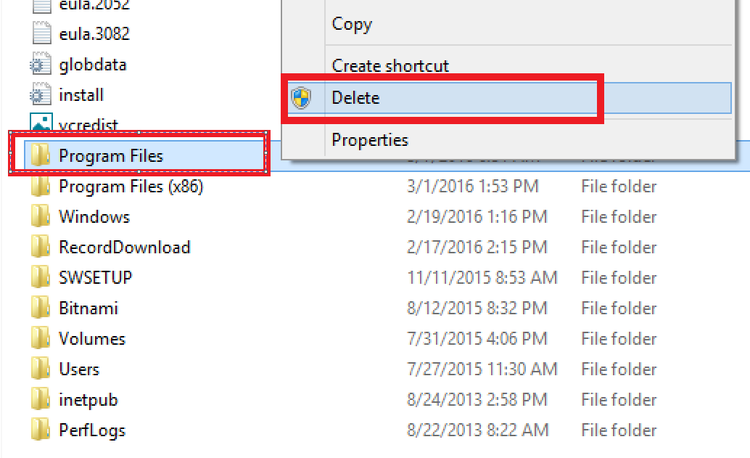Click the Windows folder icon
The image size is (750, 458).
(41, 217)
